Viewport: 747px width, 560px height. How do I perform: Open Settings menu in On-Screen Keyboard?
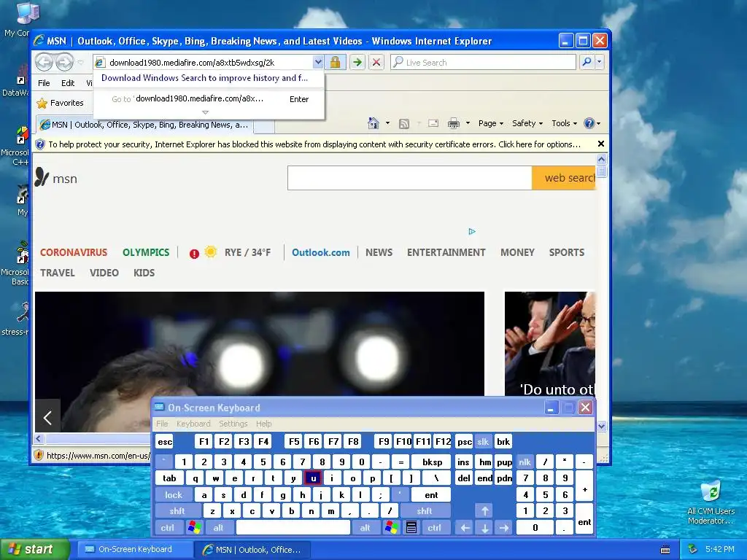[233, 424]
